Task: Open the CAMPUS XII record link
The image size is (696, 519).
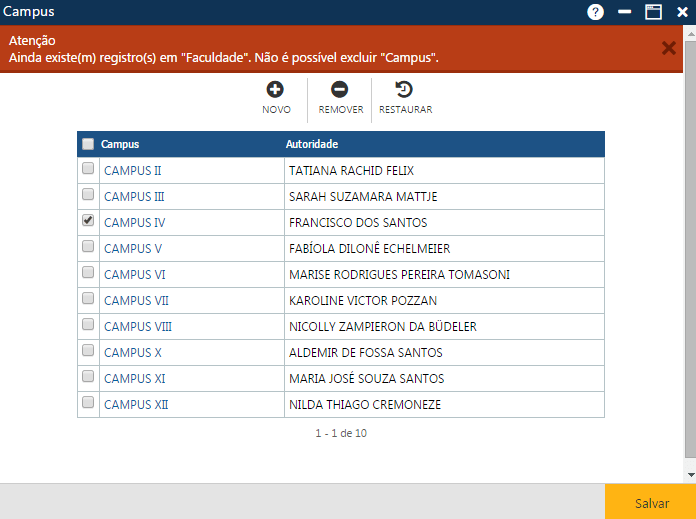Action: (x=136, y=405)
